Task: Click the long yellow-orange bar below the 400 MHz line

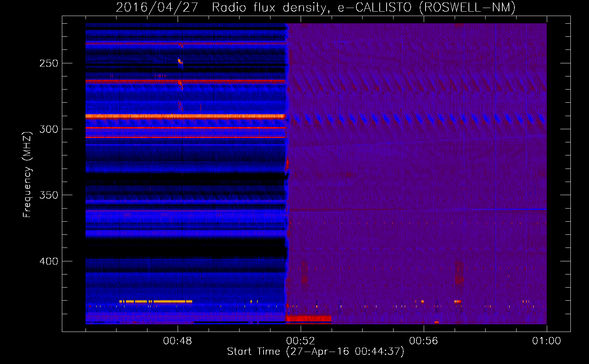Action: 156,301
